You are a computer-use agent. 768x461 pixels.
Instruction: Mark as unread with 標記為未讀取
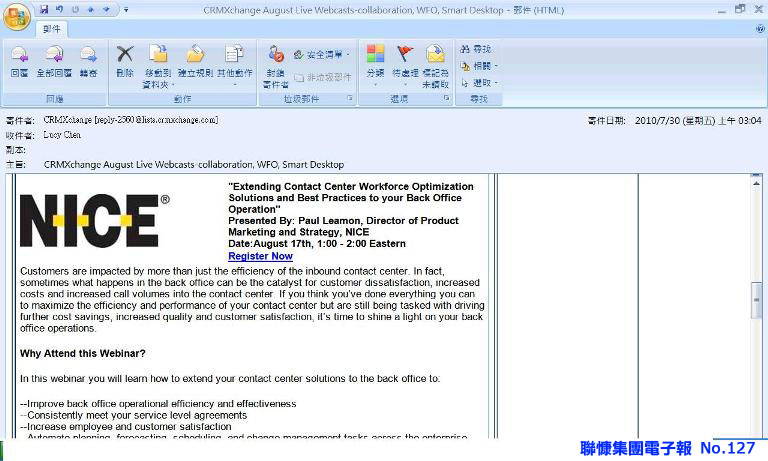435,67
